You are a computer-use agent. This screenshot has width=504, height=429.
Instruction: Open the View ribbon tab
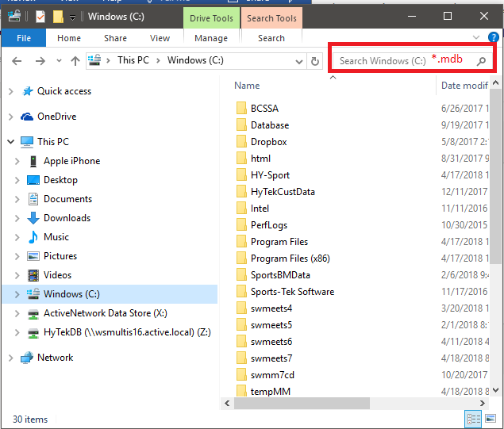(x=160, y=38)
